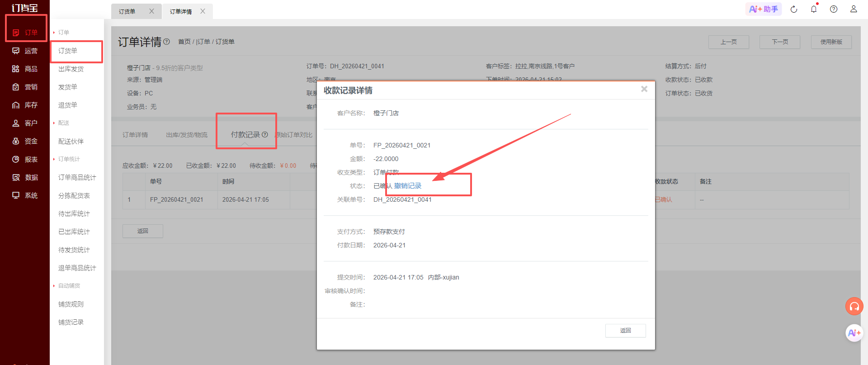Viewport: 868px width, 365px height.
Task: Open the 系统 sidebar section
Action: point(25,195)
